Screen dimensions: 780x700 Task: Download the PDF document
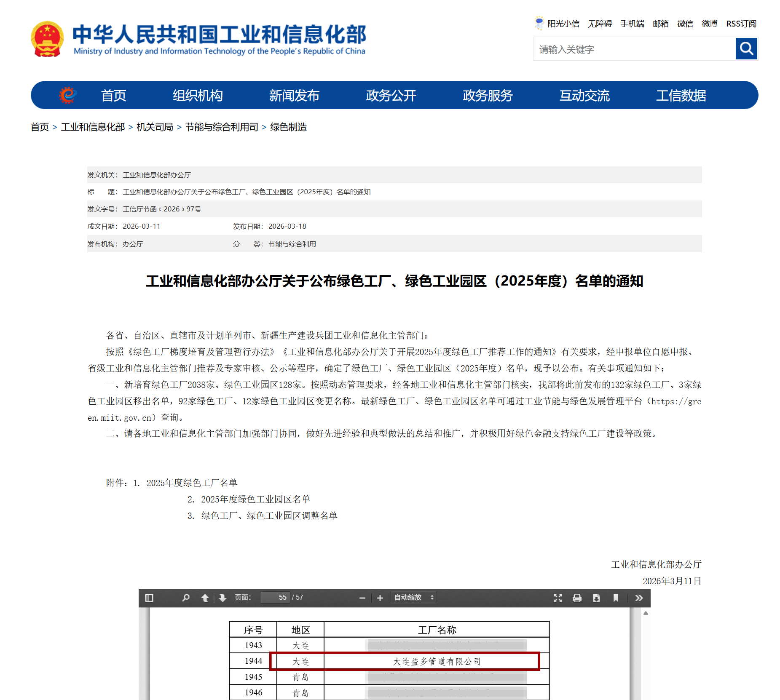pos(596,598)
